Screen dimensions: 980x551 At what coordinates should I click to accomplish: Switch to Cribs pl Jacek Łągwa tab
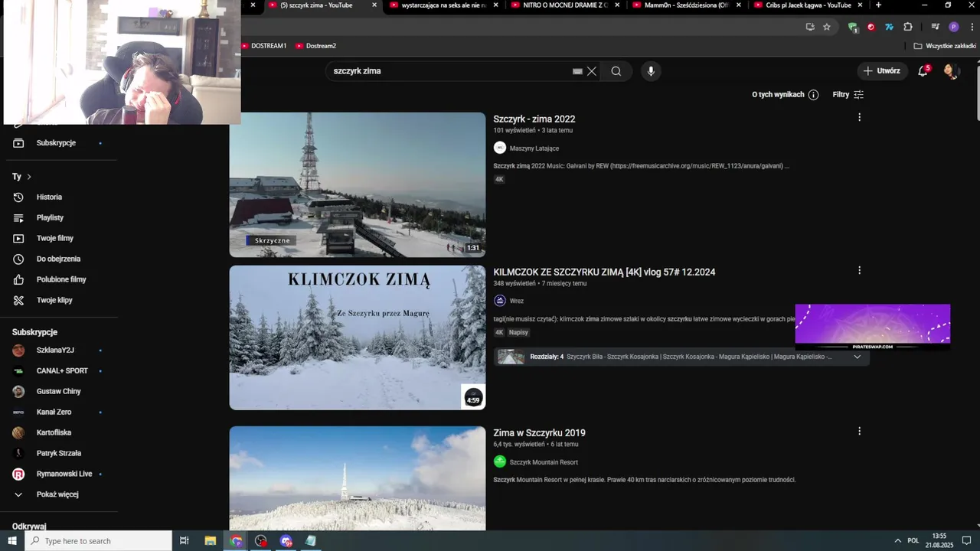(808, 5)
